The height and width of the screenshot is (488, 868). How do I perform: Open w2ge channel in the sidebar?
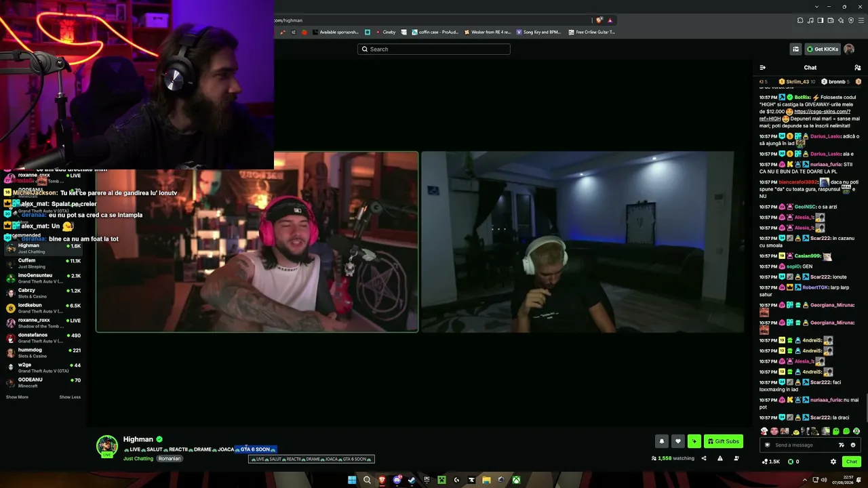(43, 367)
